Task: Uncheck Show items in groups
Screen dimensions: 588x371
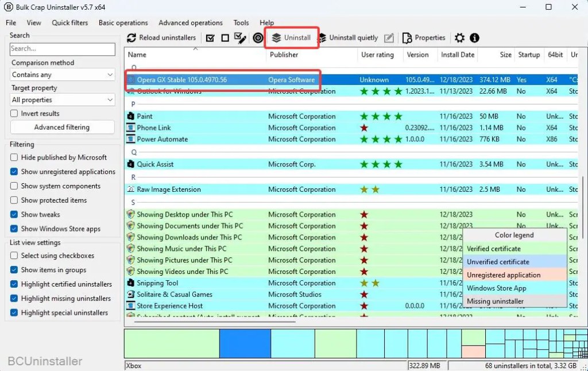Action: [x=14, y=270]
